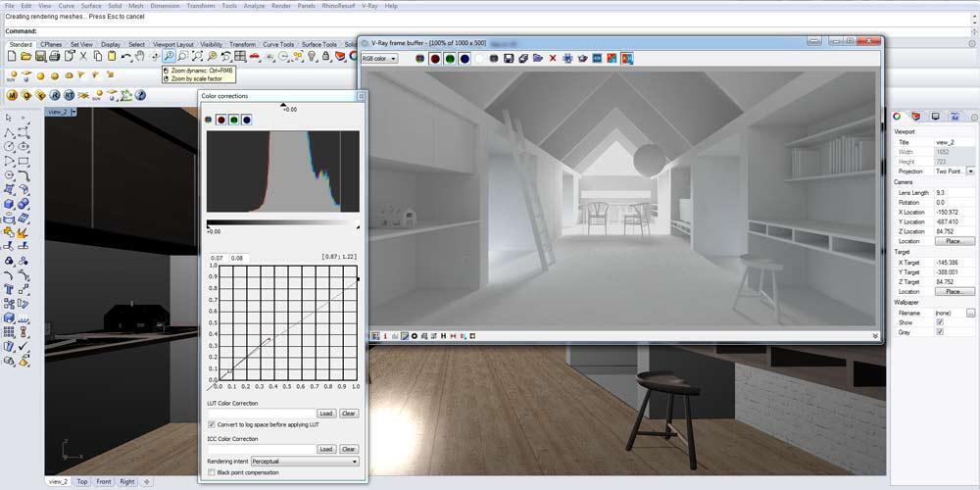Toggle green channel in Color corrections histogram
Screen dimensions: 980x490
(x=234, y=120)
